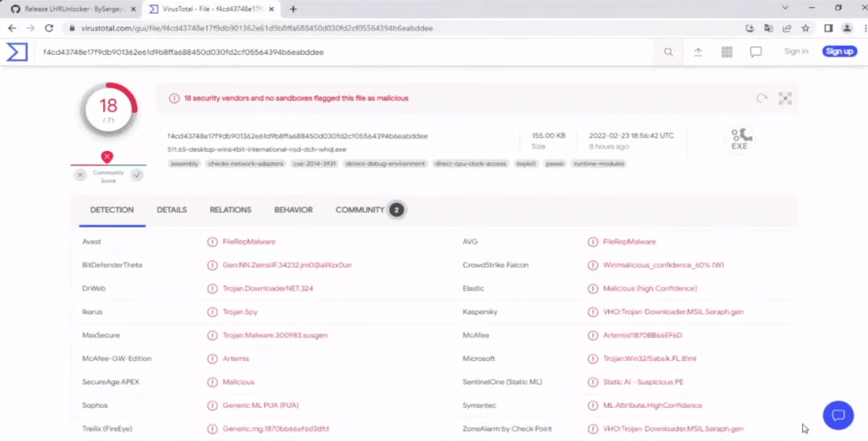Click the alert icon beside Static AI - Suspicious PE
Viewport: 868px width, 441px height.
point(593,382)
